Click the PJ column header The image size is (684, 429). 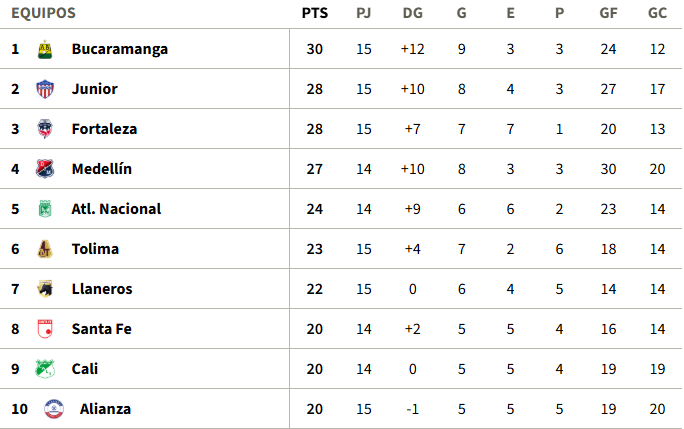[363, 14]
